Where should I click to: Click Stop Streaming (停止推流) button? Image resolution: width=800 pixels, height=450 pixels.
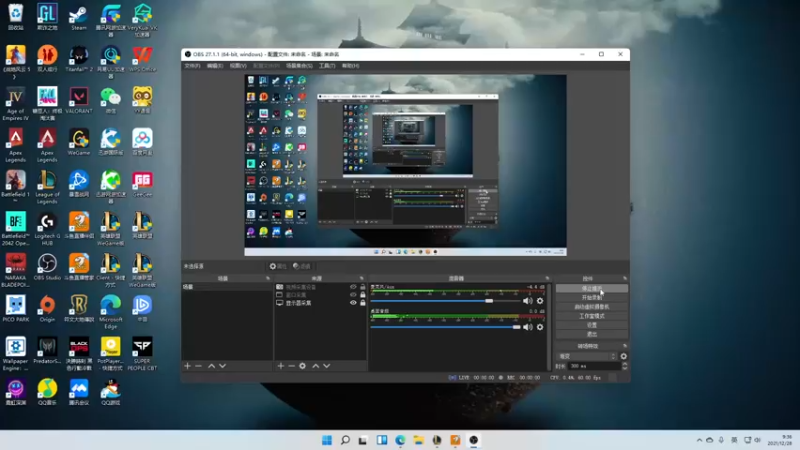[592, 288]
